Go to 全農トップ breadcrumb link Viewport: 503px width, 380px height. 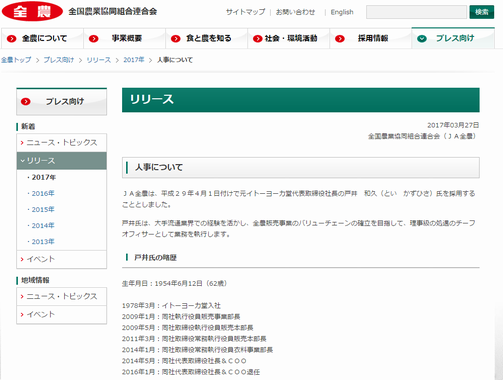16,60
